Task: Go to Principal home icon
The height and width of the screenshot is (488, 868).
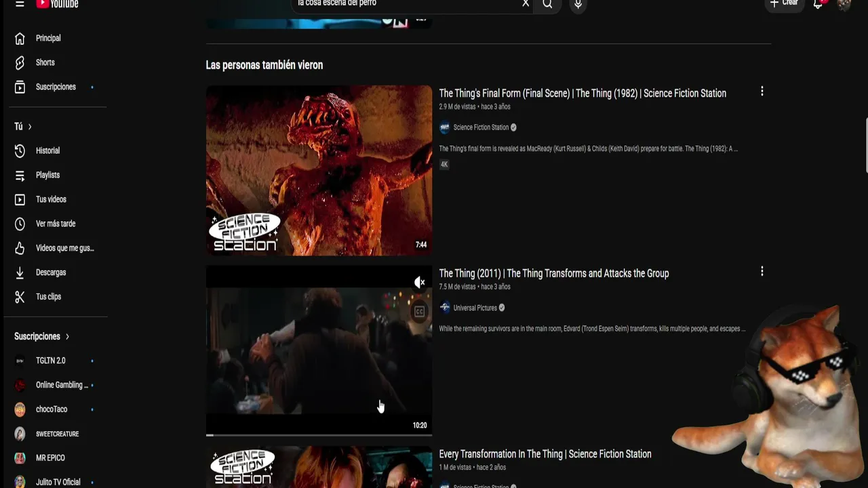Action: (x=20, y=38)
